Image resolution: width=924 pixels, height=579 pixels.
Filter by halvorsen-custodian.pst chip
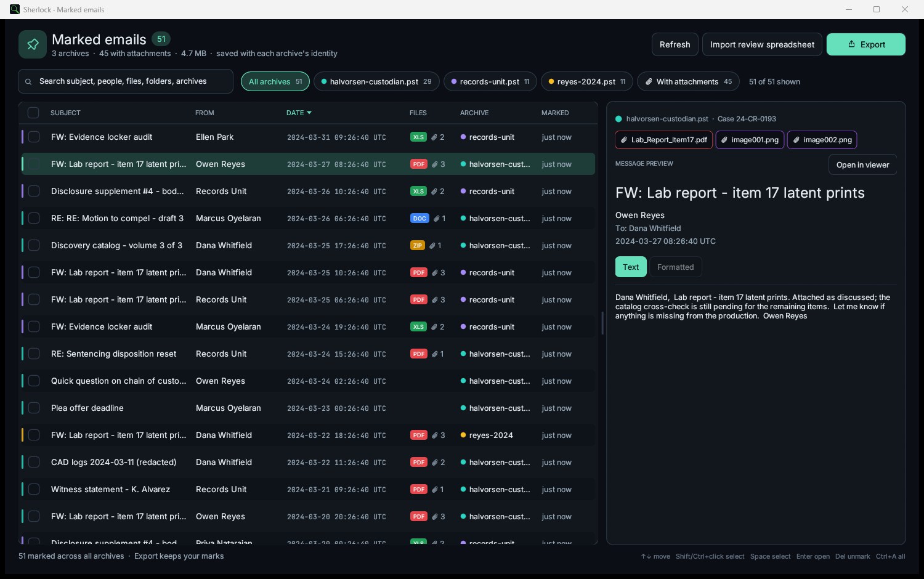376,81
